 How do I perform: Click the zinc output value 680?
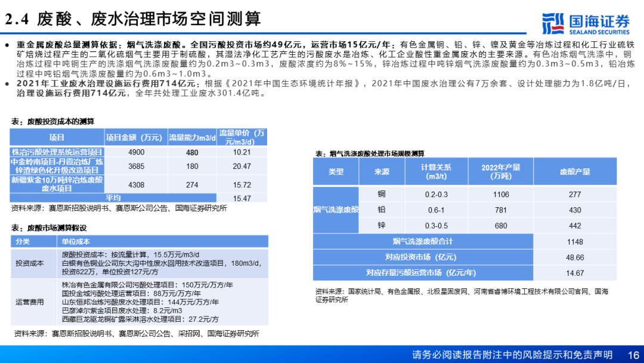point(501,226)
